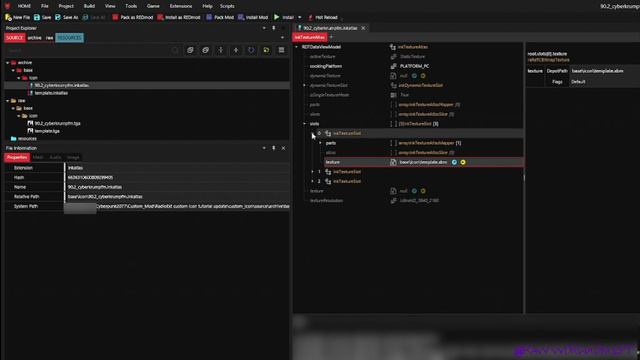Select the textureResolution property row
This screenshot has height=360, width=640.
(x=408, y=201)
